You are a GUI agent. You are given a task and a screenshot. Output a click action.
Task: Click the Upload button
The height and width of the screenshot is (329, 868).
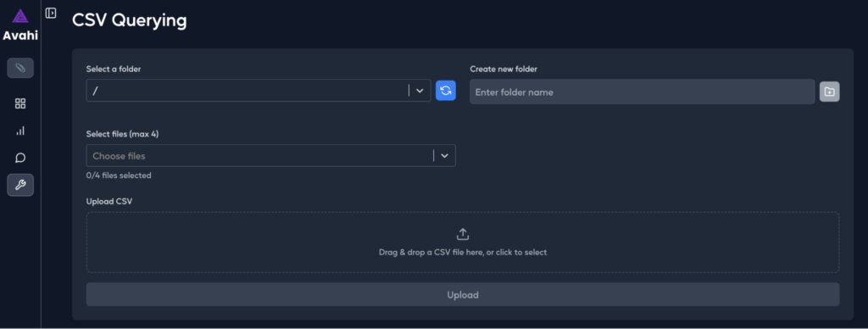click(463, 295)
